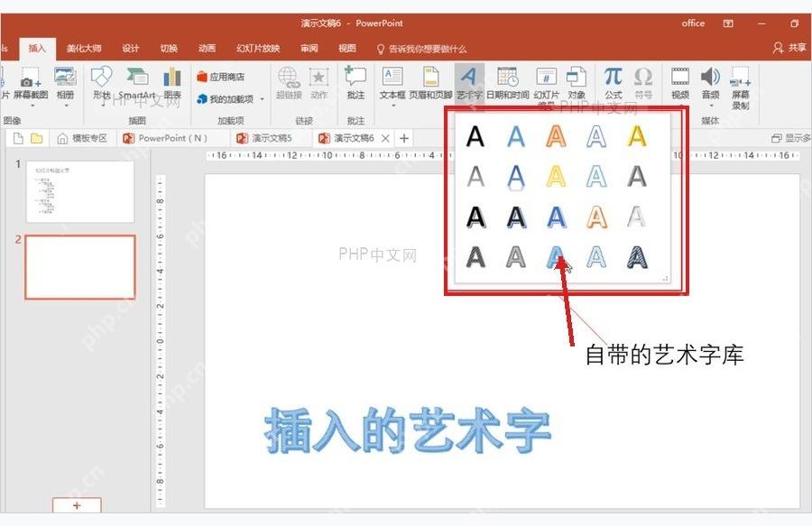Select slide 1 thumbnail
The width and height of the screenshot is (812, 526).
80,191
